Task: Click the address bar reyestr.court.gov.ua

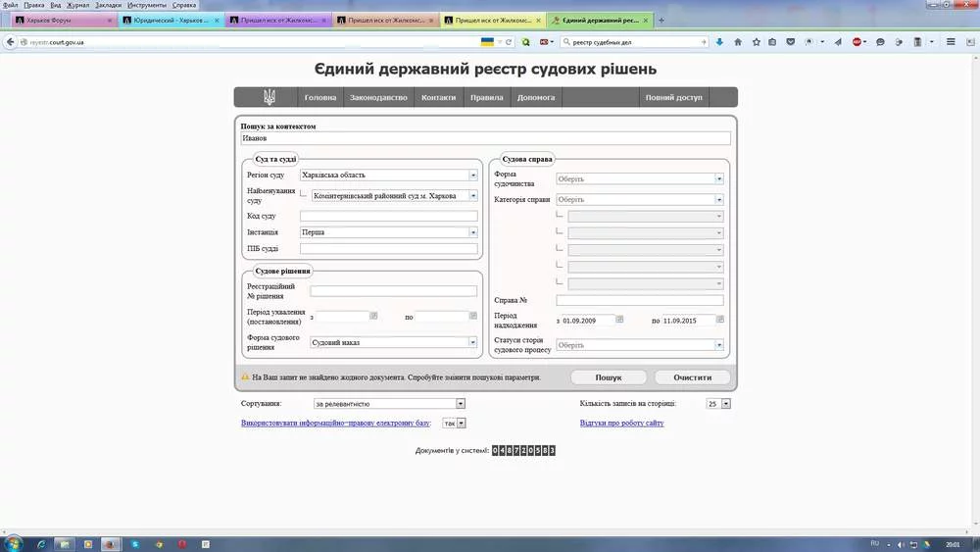Action: 250,42
